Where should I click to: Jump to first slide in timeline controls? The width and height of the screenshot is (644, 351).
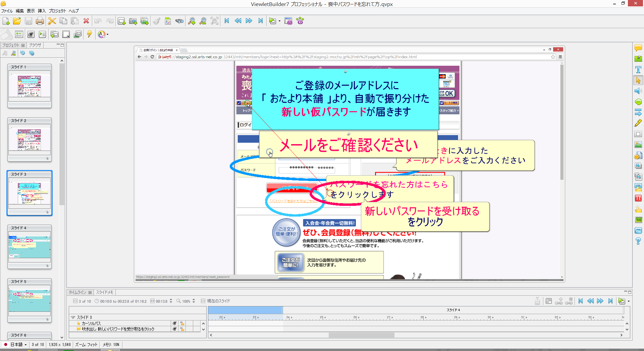point(581,301)
